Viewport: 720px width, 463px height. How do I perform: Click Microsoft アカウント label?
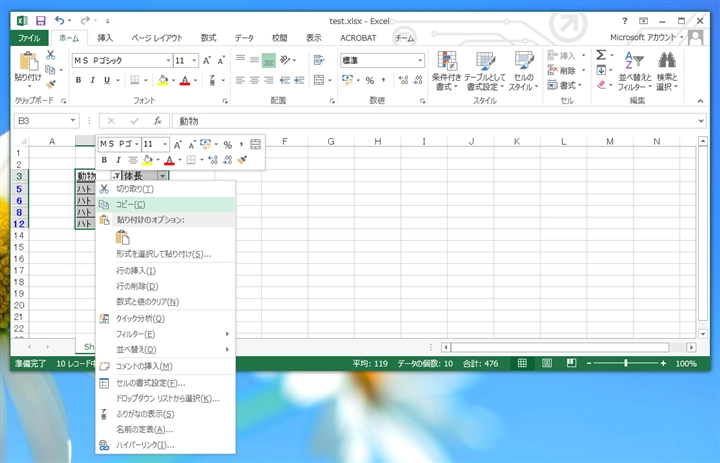pos(643,38)
